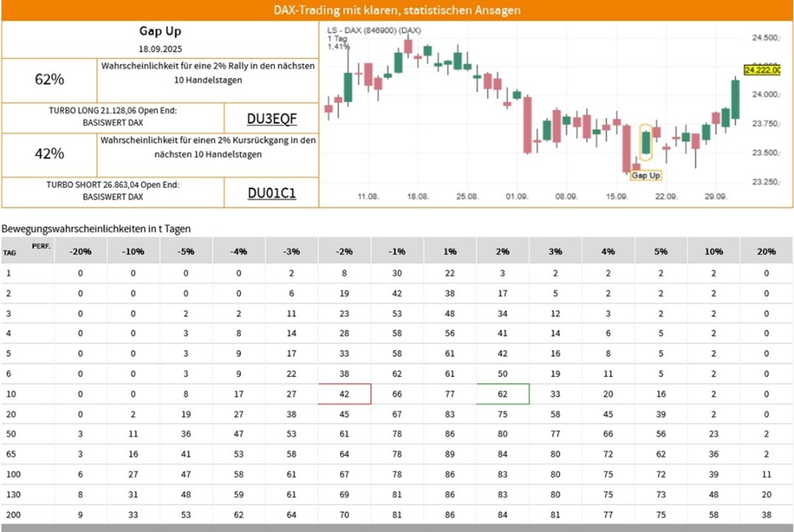Click the 10% column header
Image resolution: width=794 pixels, height=532 pixels.
pyautogui.click(x=714, y=251)
